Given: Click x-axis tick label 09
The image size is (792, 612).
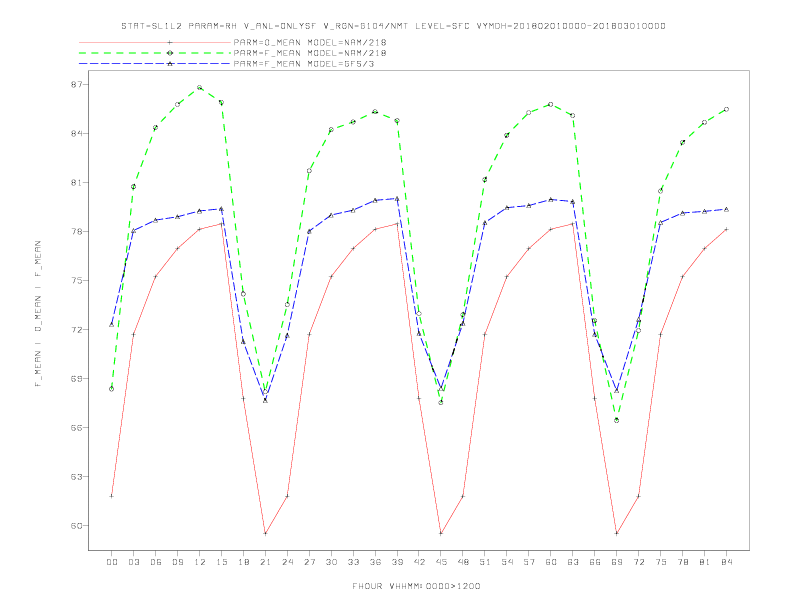Looking at the screenshot, I should [x=177, y=562].
